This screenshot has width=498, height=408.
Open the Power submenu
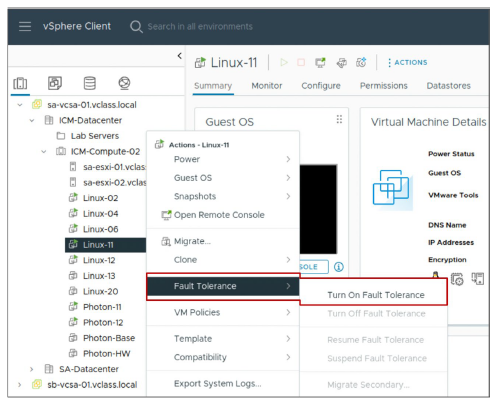tap(223, 159)
